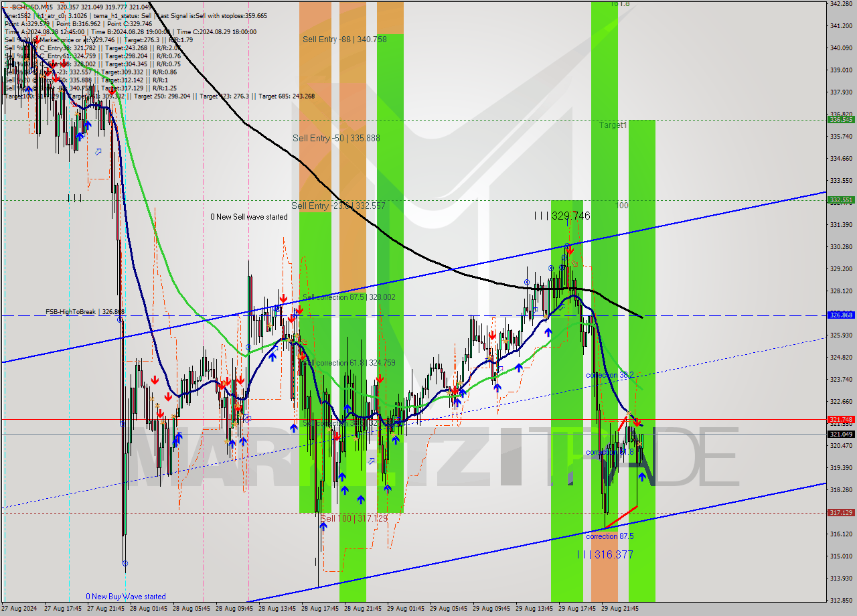Viewport: 857px width, 616px height.
Task: Click the 316.120 price scale value
Action: coord(840,534)
